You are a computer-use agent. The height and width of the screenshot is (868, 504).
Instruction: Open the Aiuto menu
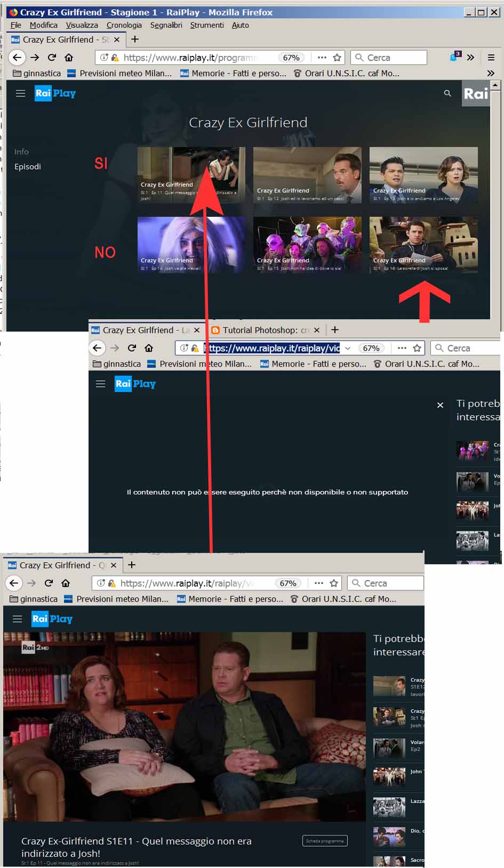pyautogui.click(x=240, y=25)
